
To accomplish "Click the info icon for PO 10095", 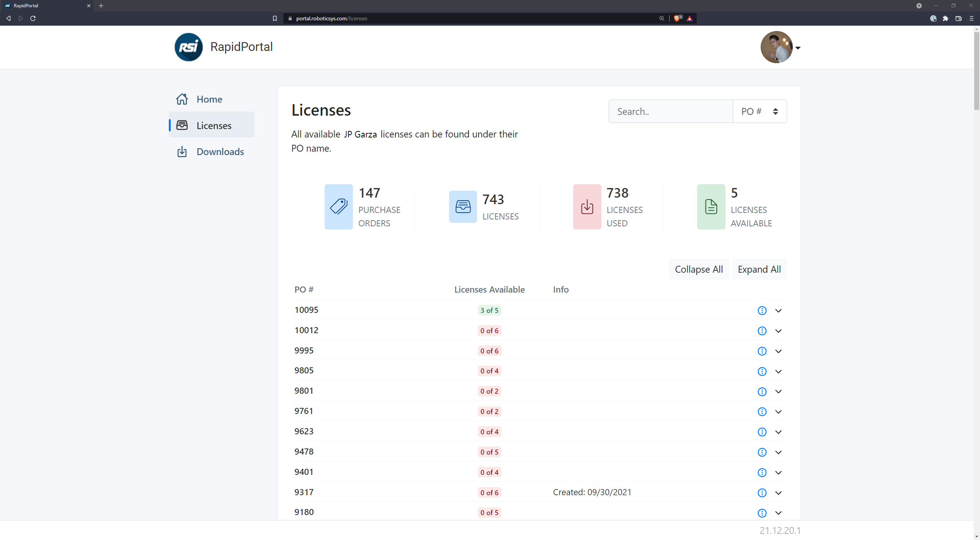I will point(761,310).
